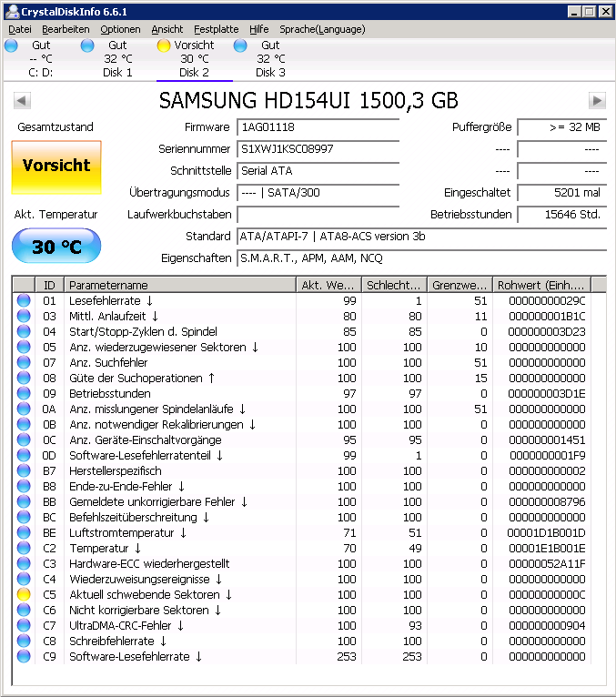Select the Wiederzuweisungsereignisse row

(302, 580)
